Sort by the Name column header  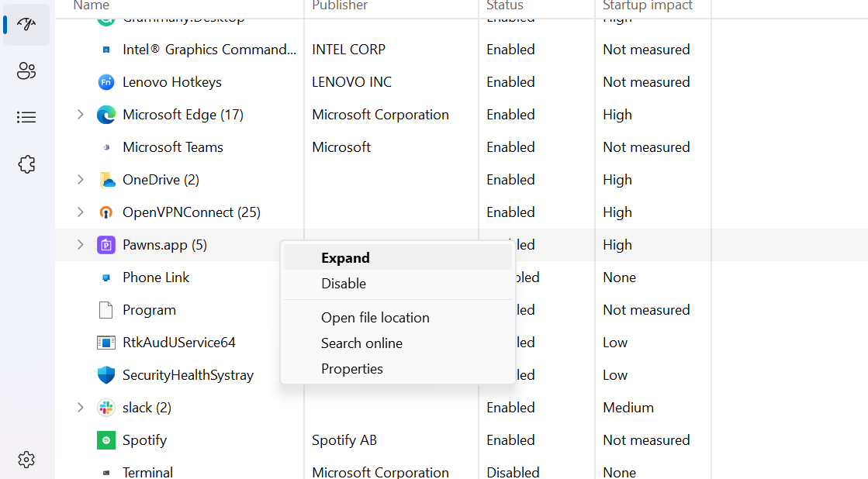[x=92, y=5]
